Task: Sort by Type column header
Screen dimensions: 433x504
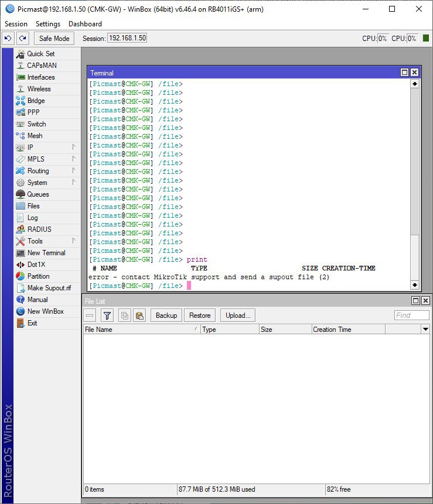Action: click(x=230, y=329)
